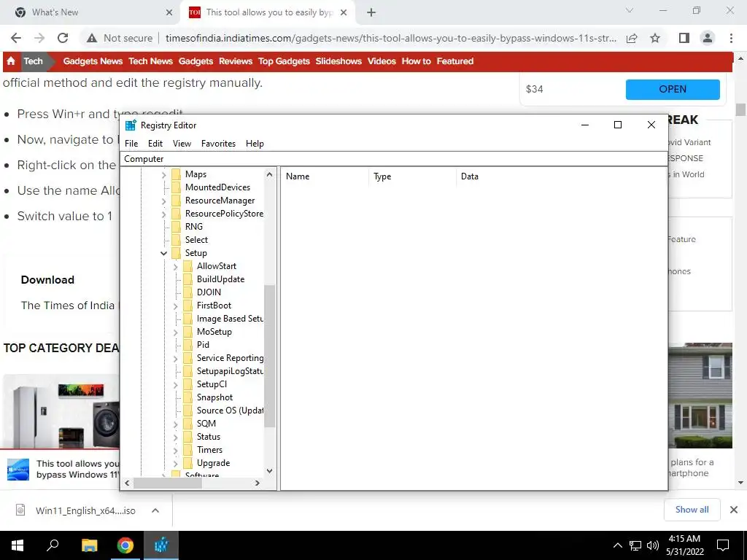Select the SetupapiLogStatus key
747x560 pixels.
coord(230,371)
